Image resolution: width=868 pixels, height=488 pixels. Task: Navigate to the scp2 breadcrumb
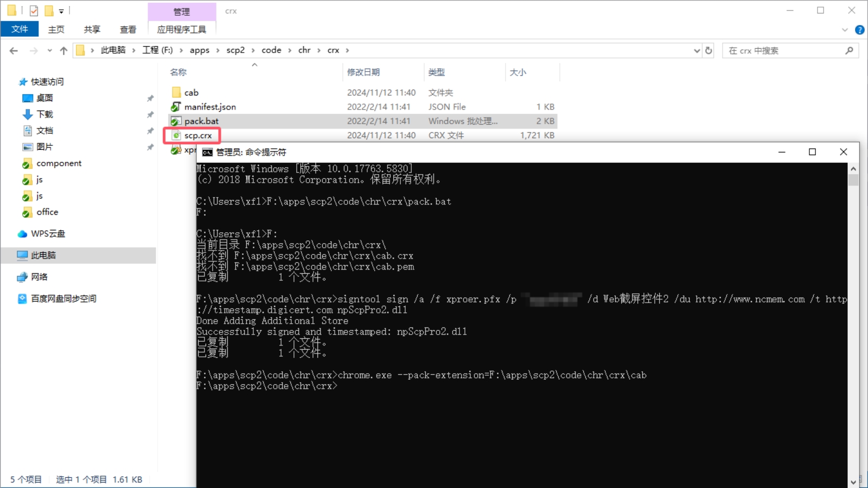[x=235, y=50]
